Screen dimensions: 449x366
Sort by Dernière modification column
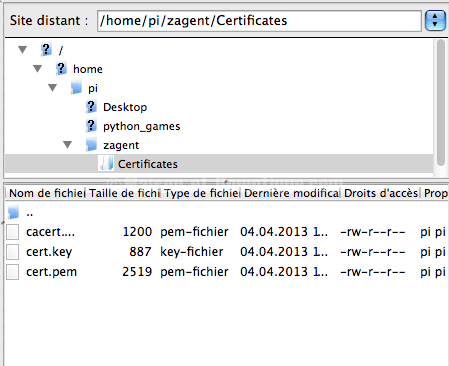click(291, 193)
